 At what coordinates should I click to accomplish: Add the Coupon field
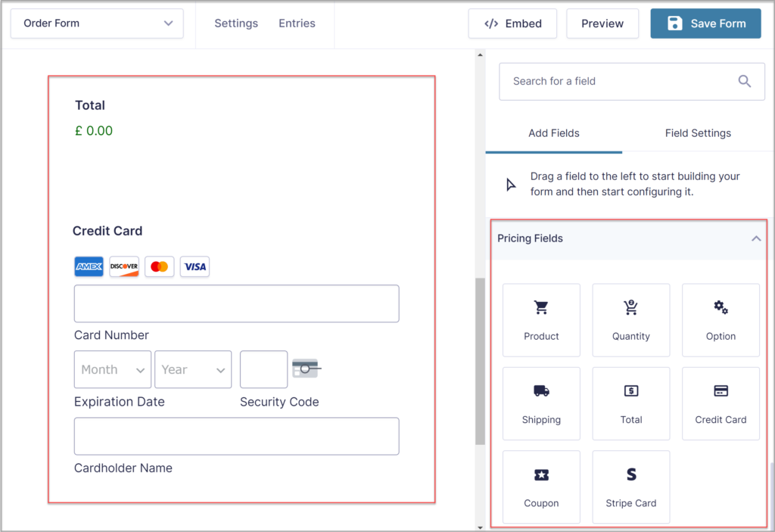[541, 487]
